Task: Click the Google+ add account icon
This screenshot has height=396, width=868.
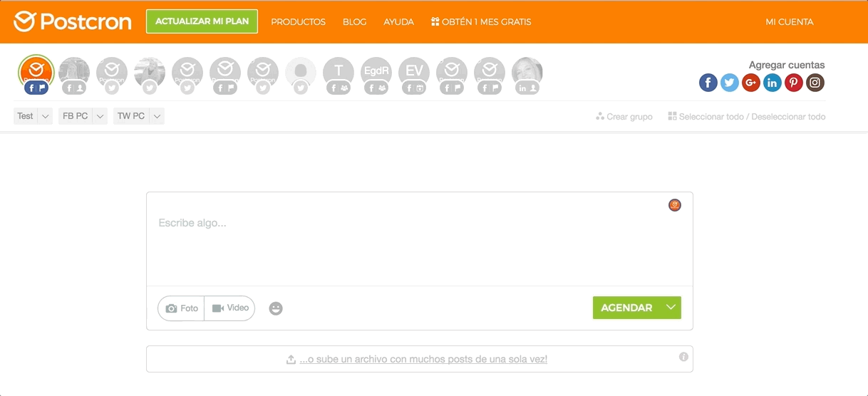Action: tap(750, 83)
